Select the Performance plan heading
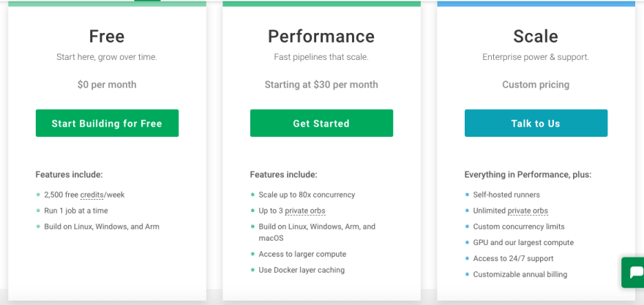 [321, 36]
